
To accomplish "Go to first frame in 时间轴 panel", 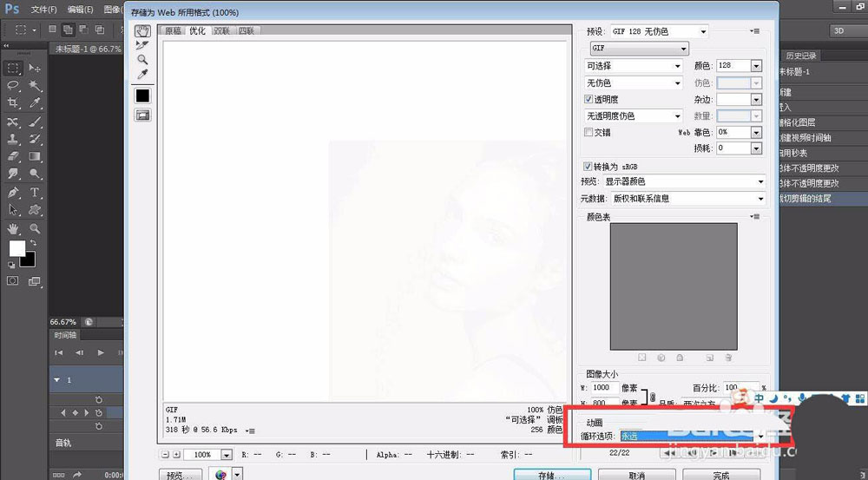I will pos(59,352).
